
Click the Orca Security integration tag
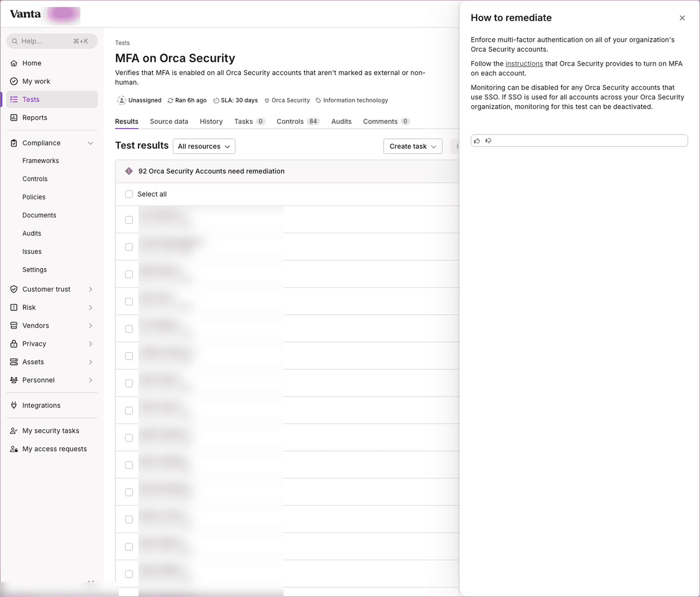[287, 100]
